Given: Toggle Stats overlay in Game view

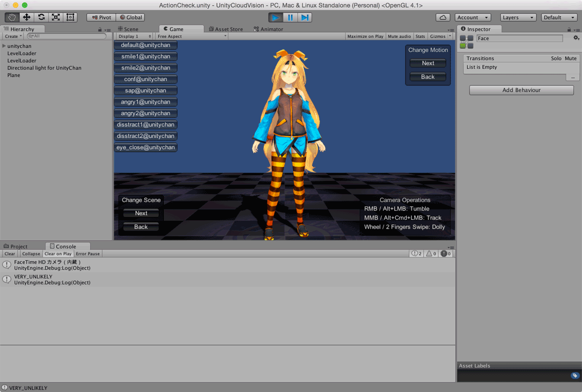Looking at the screenshot, I should [x=420, y=36].
